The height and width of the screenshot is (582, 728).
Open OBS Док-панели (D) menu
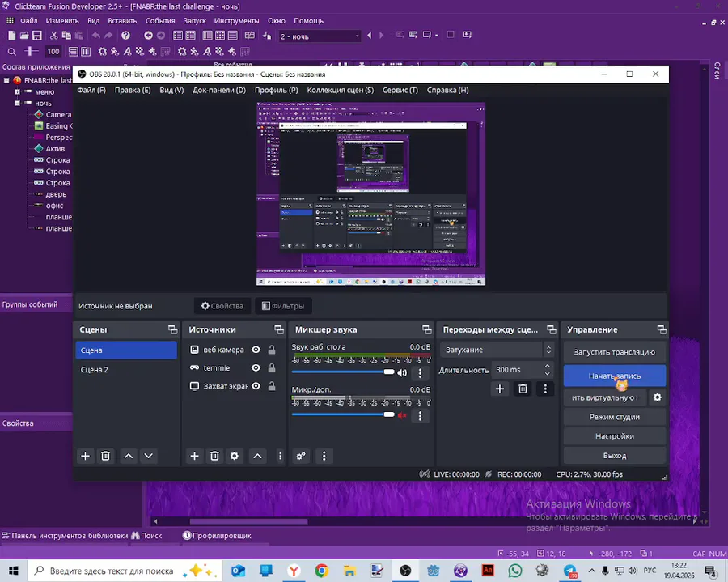tap(219, 90)
